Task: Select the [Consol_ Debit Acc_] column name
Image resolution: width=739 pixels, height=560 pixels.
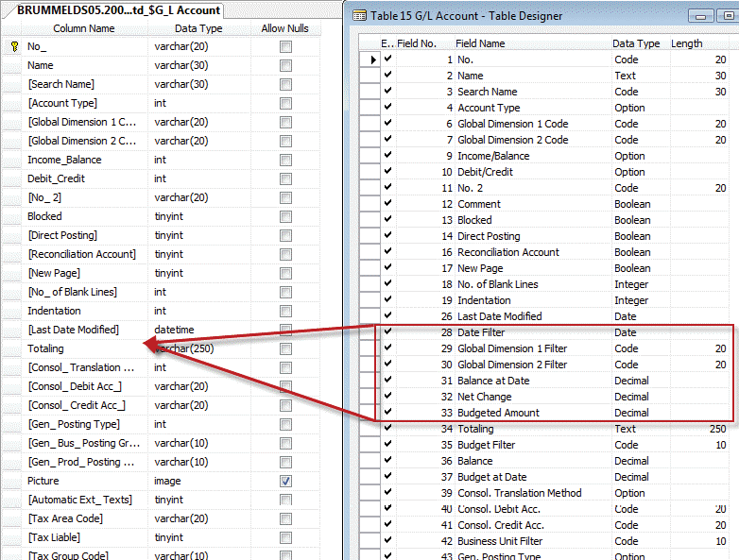Action: (75, 386)
